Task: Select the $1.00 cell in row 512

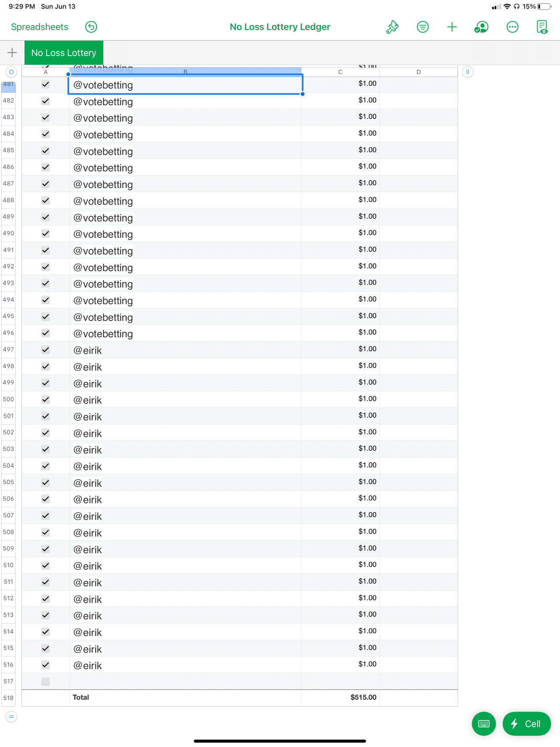Action: coord(340,598)
